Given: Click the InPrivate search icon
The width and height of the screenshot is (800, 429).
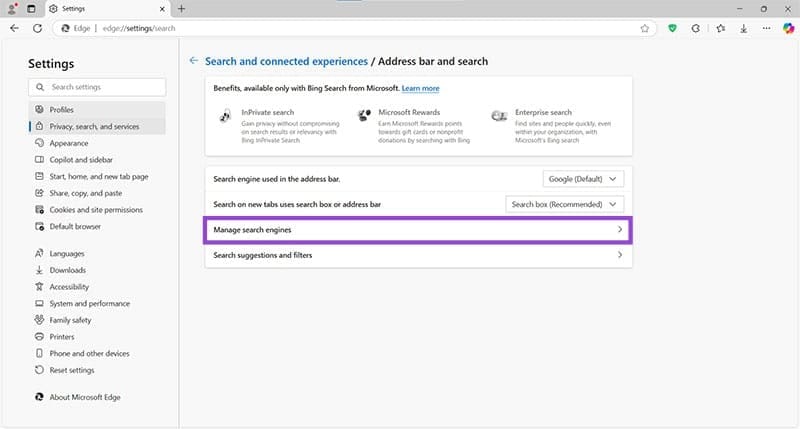Looking at the screenshot, I should click(225, 116).
